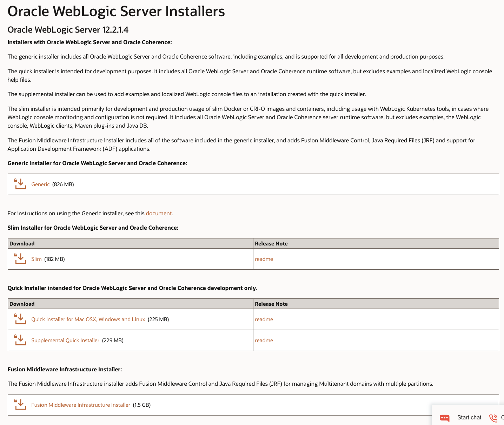Open Quick Installer for Mac OSX, Windows and Linux

point(88,319)
